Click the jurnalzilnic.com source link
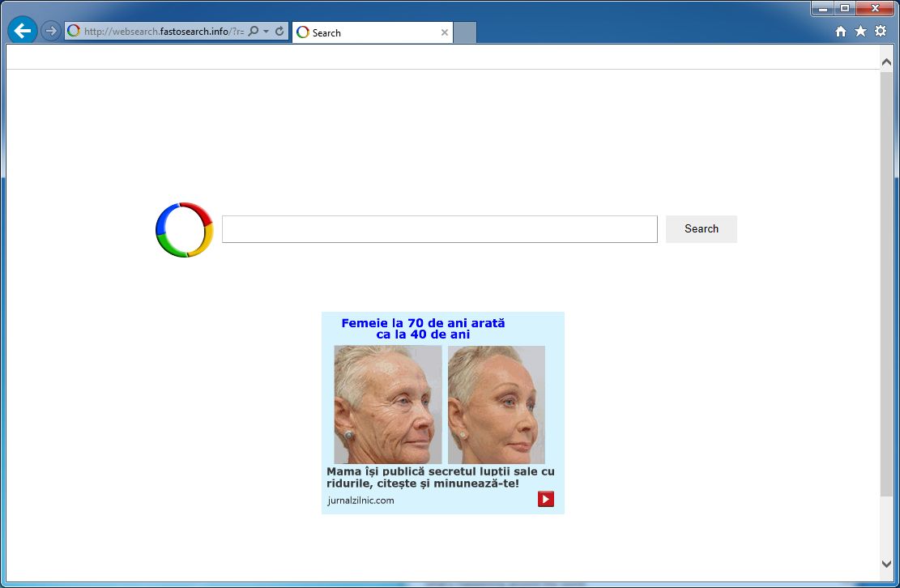 [361, 501]
